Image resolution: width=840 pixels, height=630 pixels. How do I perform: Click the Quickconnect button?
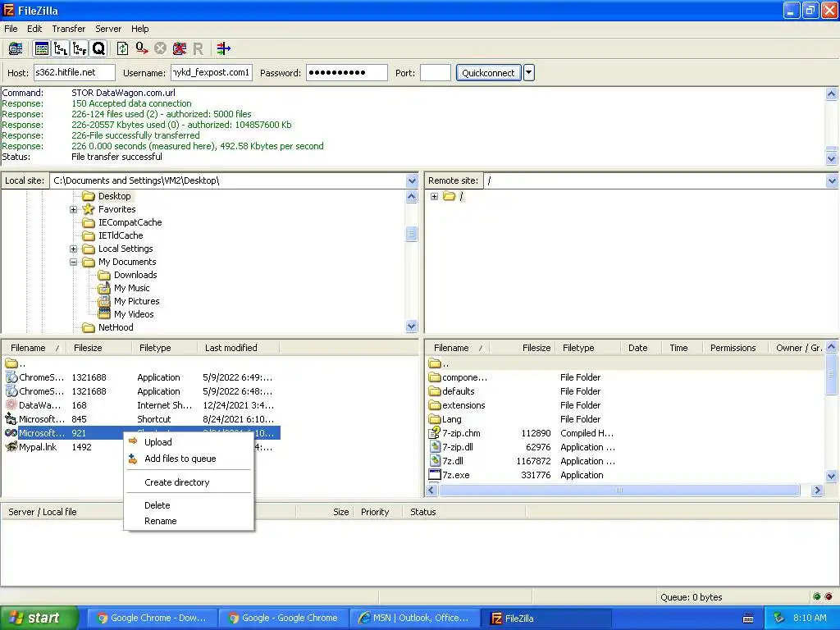[x=488, y=72]
